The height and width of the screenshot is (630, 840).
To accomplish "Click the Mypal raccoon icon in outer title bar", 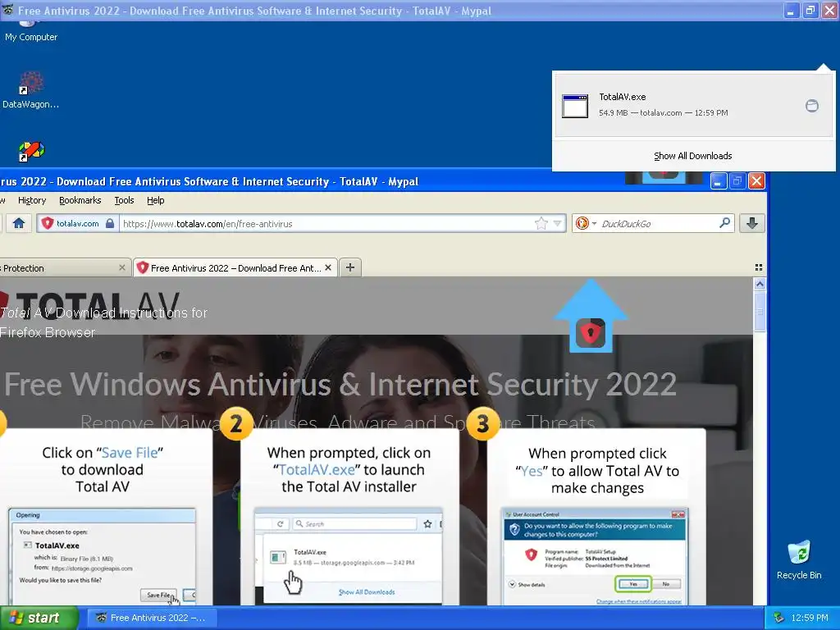I will click(x=7, y=10).
